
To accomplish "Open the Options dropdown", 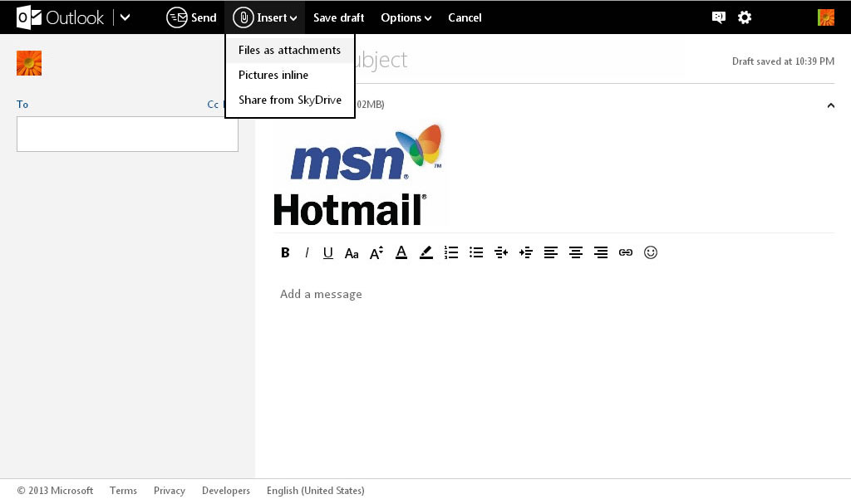I will pos(406,17).
